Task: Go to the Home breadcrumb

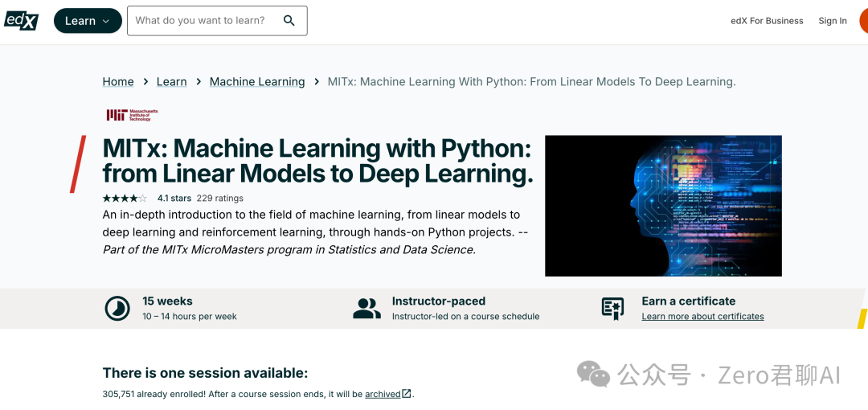Action: pos(118,82)
